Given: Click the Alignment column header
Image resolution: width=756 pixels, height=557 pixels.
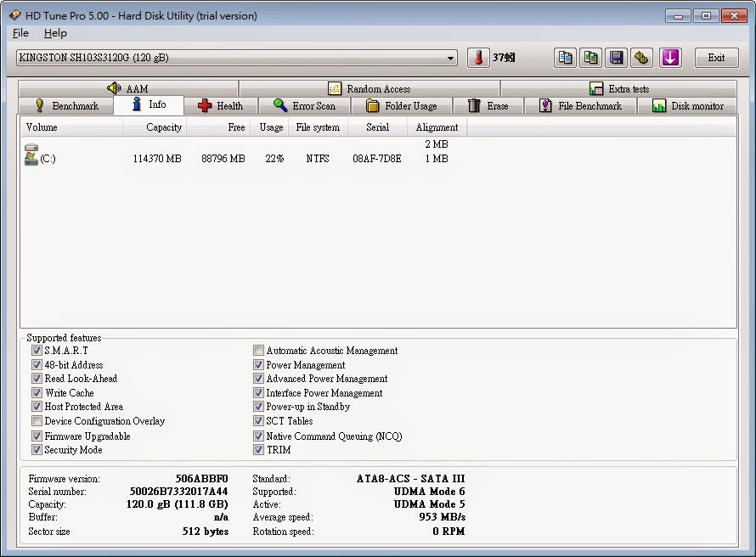Looking at the screenshot, I should 437,127.
